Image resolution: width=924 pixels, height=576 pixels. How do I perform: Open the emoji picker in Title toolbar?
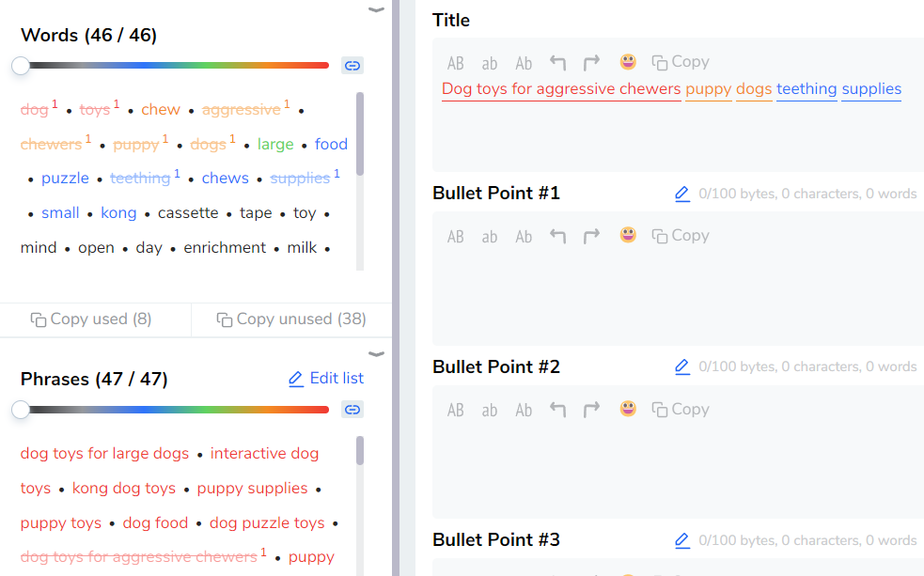click(628, 62)
